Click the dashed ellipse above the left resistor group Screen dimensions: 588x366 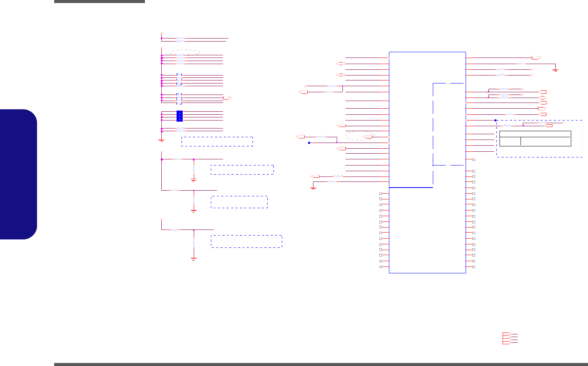tap(185, 52)
